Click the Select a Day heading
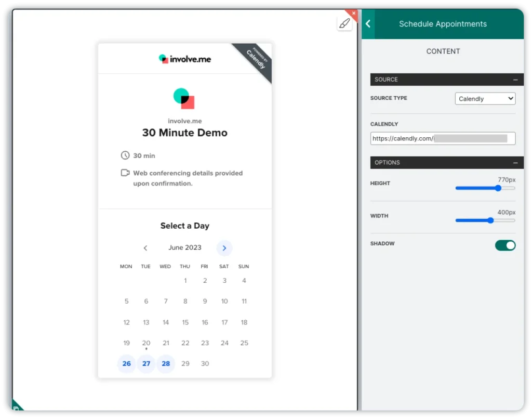Viewport: 532px width, 418px height. click(x=185, y=226)
